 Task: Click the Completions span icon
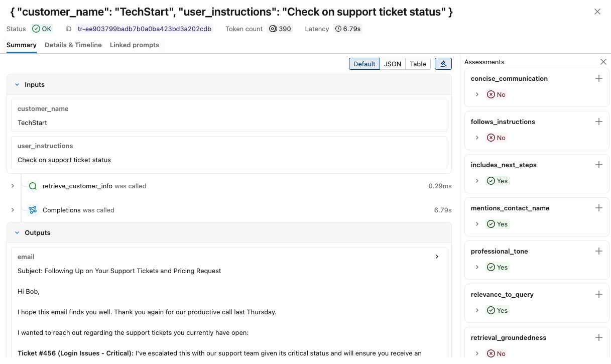point(33,210)
